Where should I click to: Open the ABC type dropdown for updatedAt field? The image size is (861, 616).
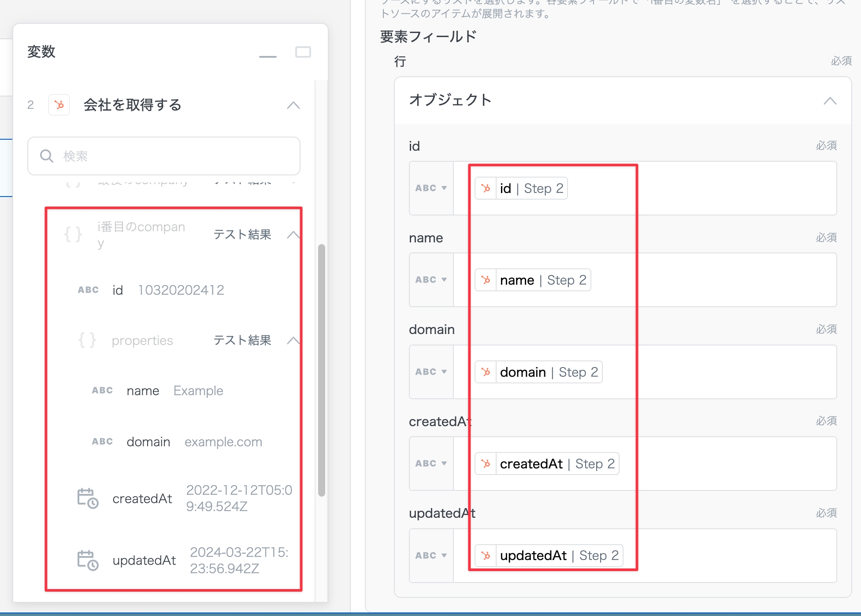(431, 556)
